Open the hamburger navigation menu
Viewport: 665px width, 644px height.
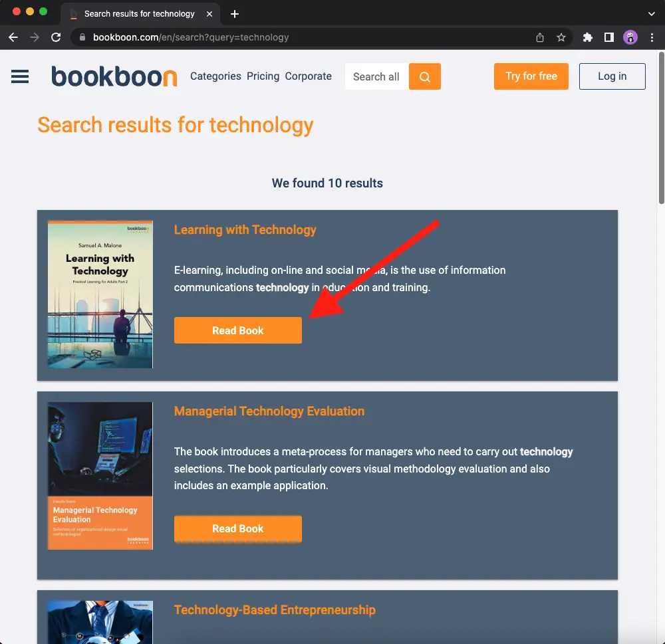click(20, 76)
